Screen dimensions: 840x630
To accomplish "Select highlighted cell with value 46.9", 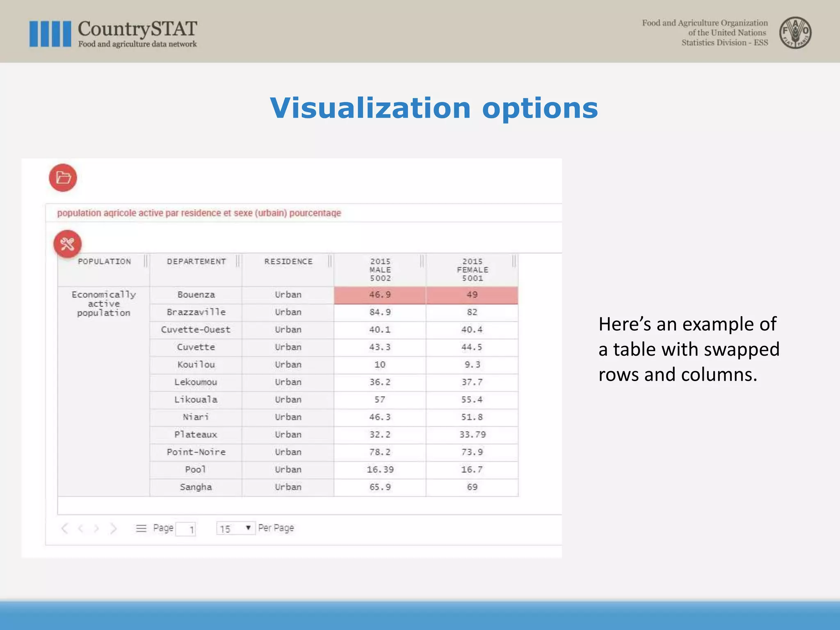I will [x=380, y=295].
